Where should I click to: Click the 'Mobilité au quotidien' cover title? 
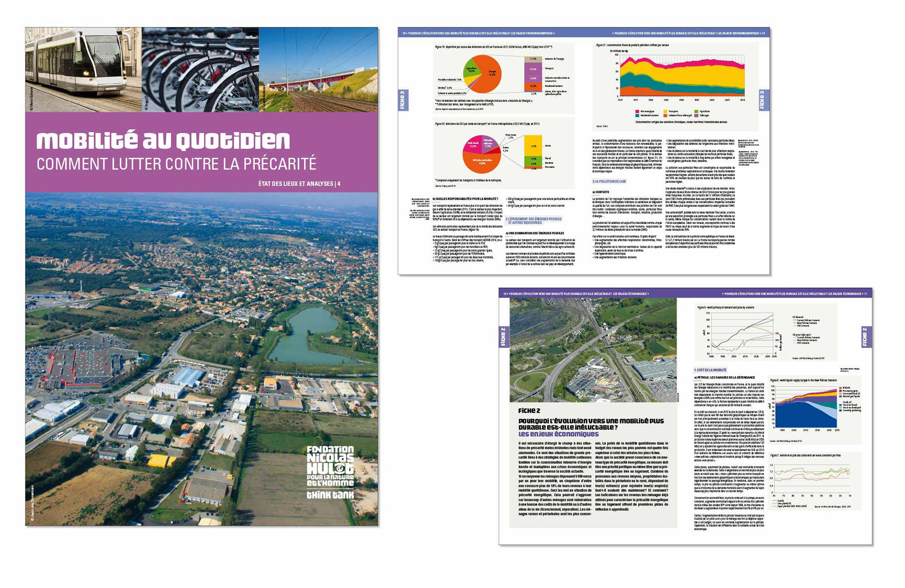click(x=163, y=141)
